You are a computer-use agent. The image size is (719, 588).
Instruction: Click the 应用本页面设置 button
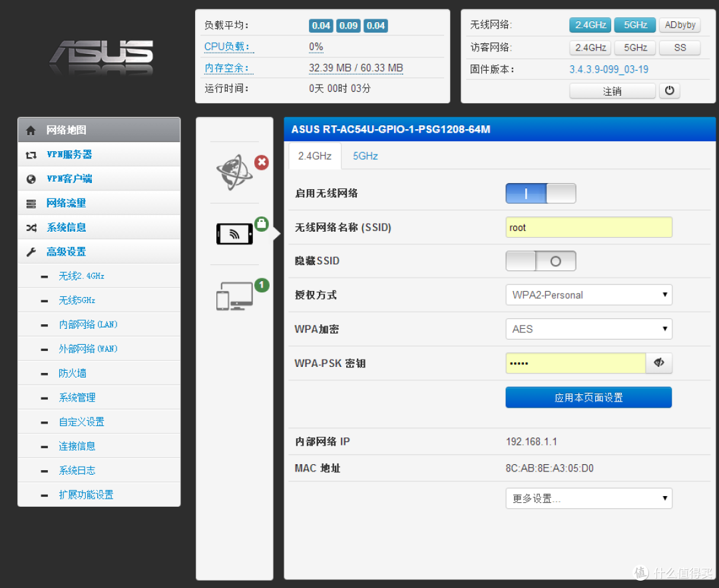click(589, 398)
